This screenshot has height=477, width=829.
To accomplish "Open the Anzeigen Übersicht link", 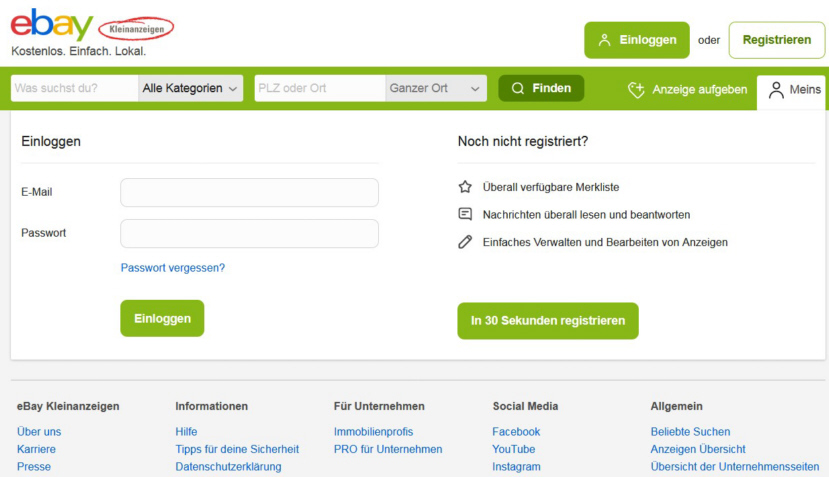I will click(698, 449).
